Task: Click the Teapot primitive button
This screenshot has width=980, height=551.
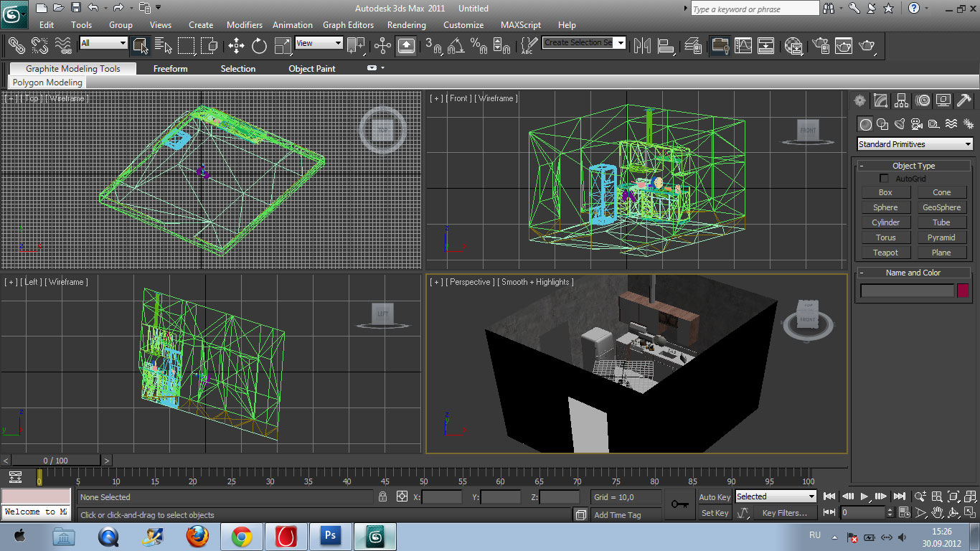Action: (x=885, y=253)
